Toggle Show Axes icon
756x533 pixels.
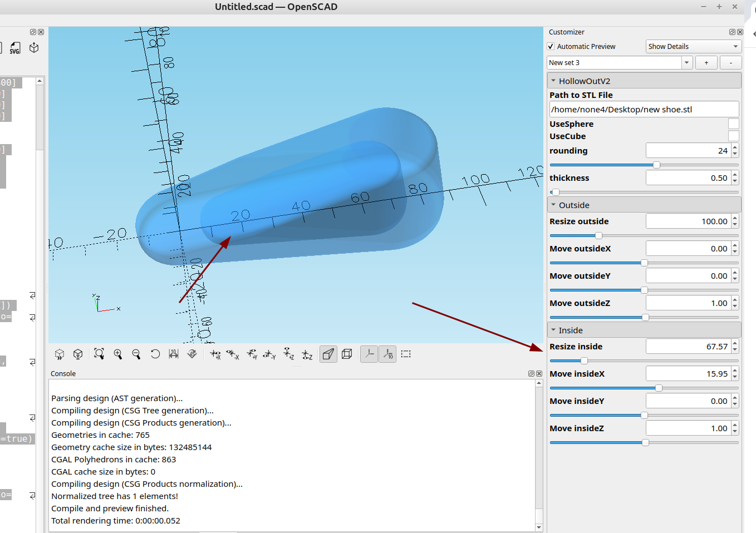(369, 354)
